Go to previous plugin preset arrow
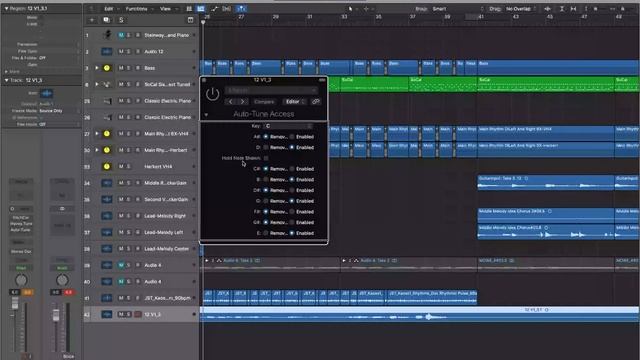The height and width of the screenshot is (360, 640). (231, 102)
